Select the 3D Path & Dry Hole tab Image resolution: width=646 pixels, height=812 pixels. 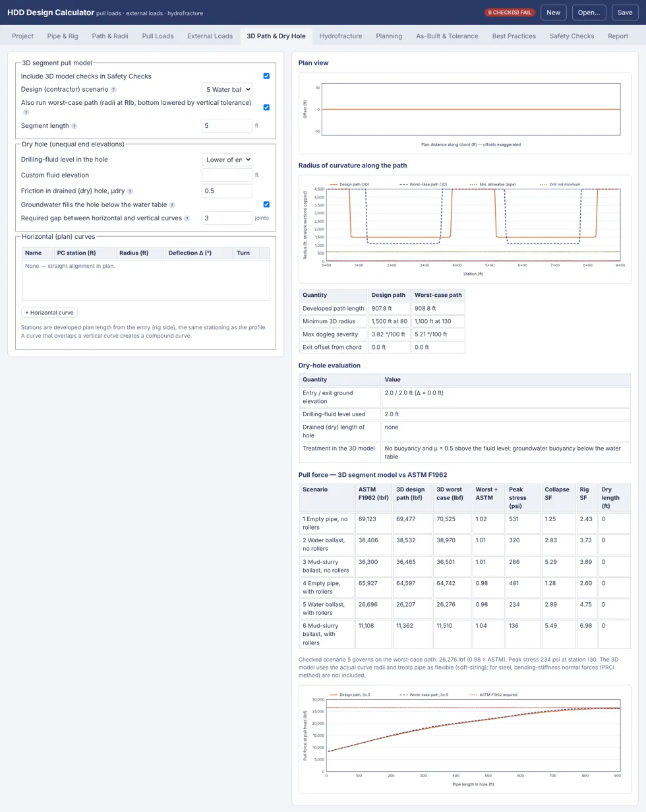(276, 36)
